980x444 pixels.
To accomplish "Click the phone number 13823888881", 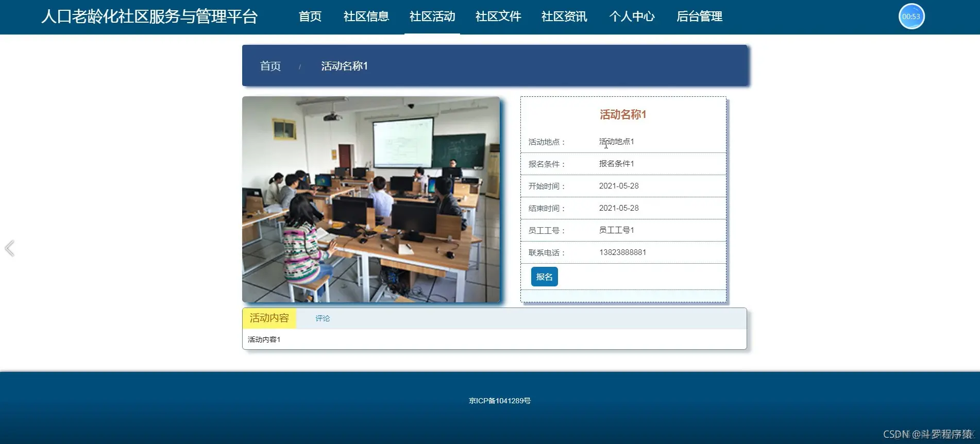I will pos(622,252).
